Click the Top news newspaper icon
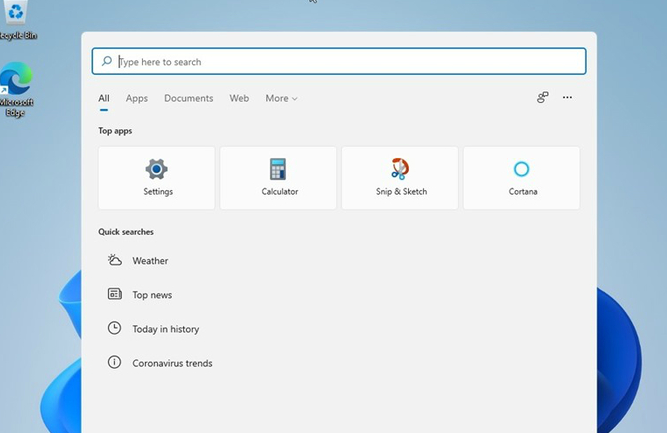This screenshot has width=667, height=433. (114, 294)
